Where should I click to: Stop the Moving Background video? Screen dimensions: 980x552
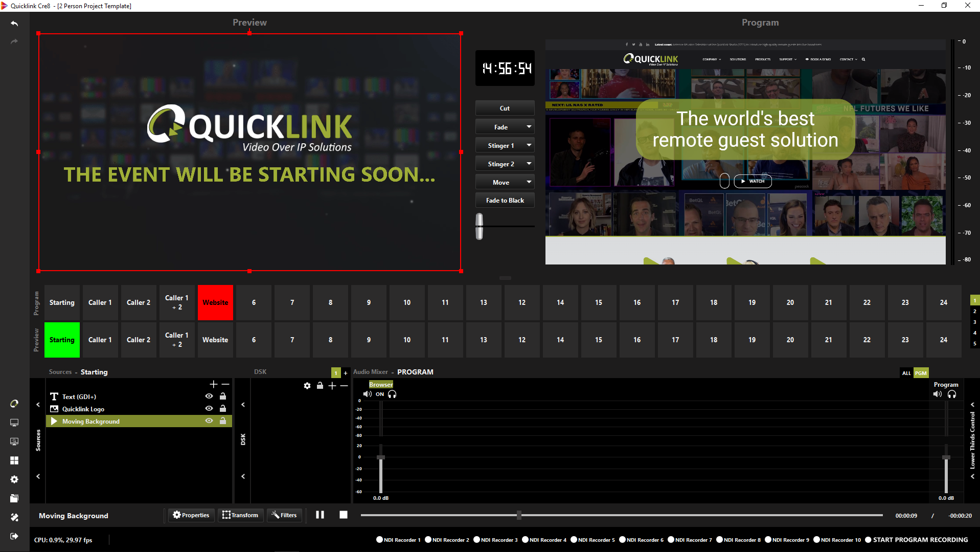click(344, 515)
